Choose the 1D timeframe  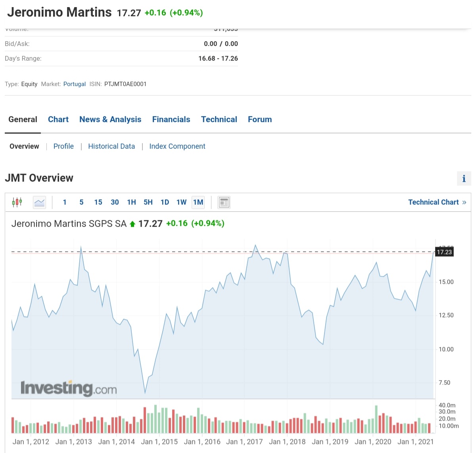165,202
